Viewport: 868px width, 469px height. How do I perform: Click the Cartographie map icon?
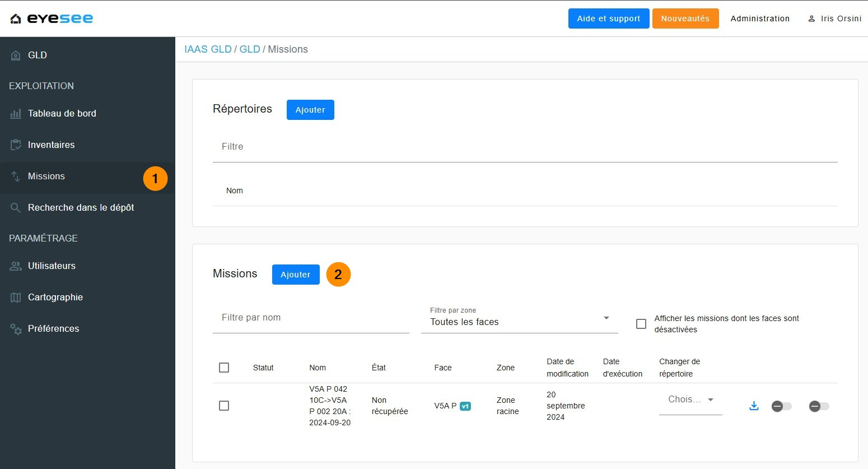coord(16,298)
